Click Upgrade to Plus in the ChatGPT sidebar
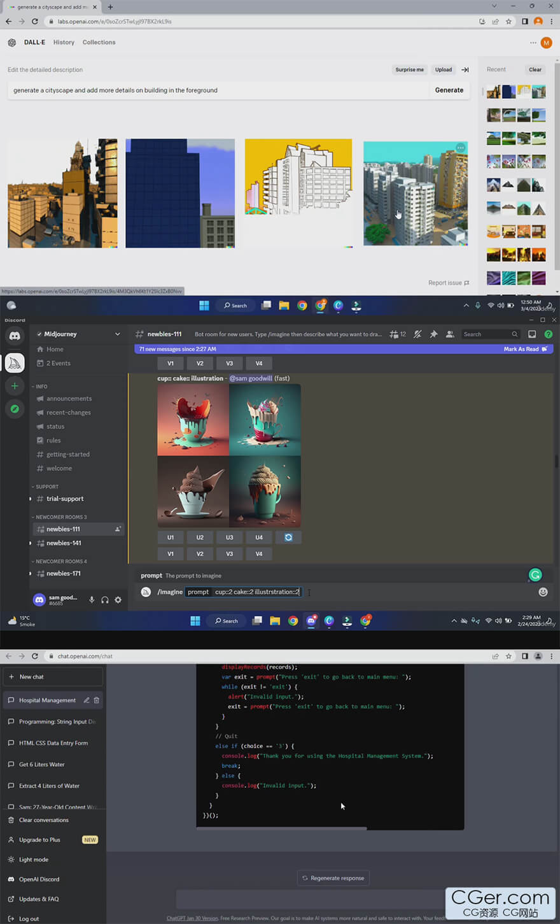The height and width of the screenshot is (924, 560). pos(53,840)
